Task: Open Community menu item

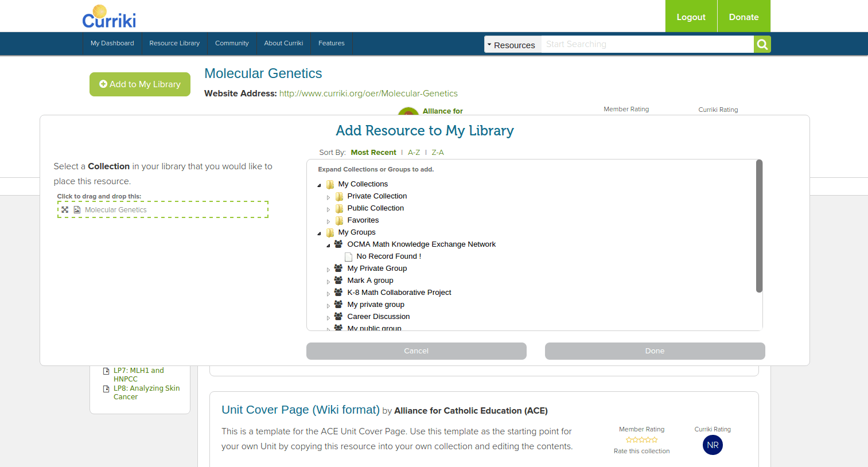Action: point(232,43)
